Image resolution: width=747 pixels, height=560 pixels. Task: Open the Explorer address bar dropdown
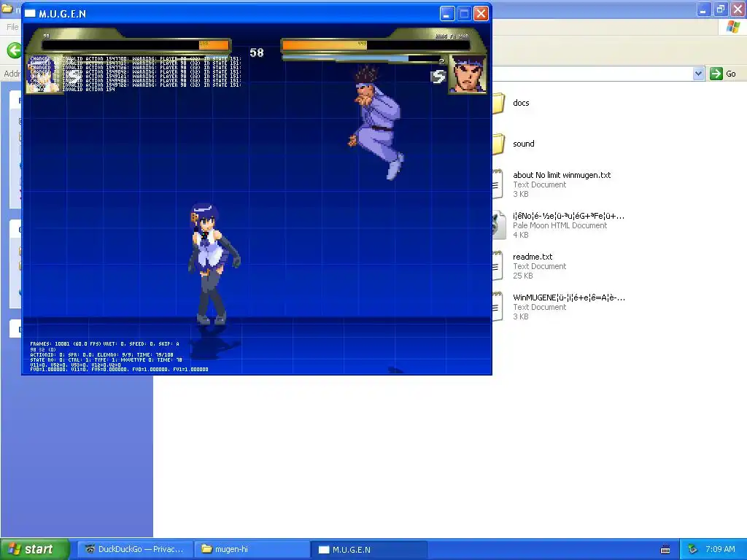[698, 74]
